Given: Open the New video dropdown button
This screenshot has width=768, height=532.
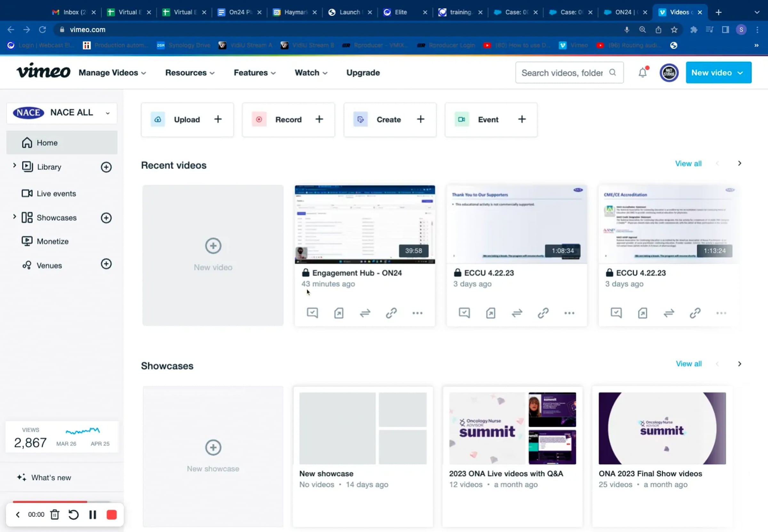Looking at the screenshot, I should click(x=718, y=72).
